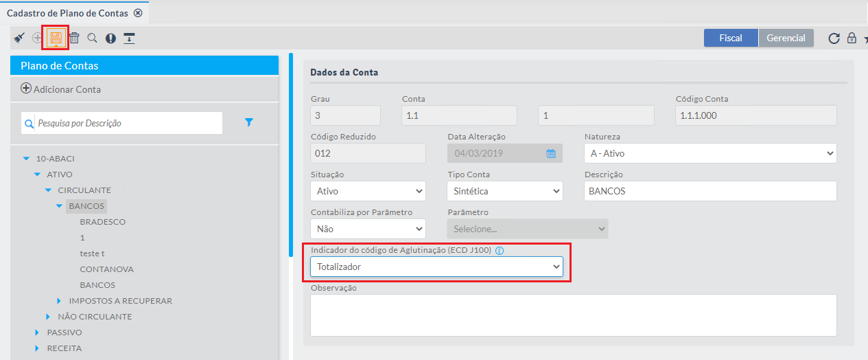Click the greyed plus new-record toolbar icon
This screenshot has height=360, width=868.
(37, 38)
